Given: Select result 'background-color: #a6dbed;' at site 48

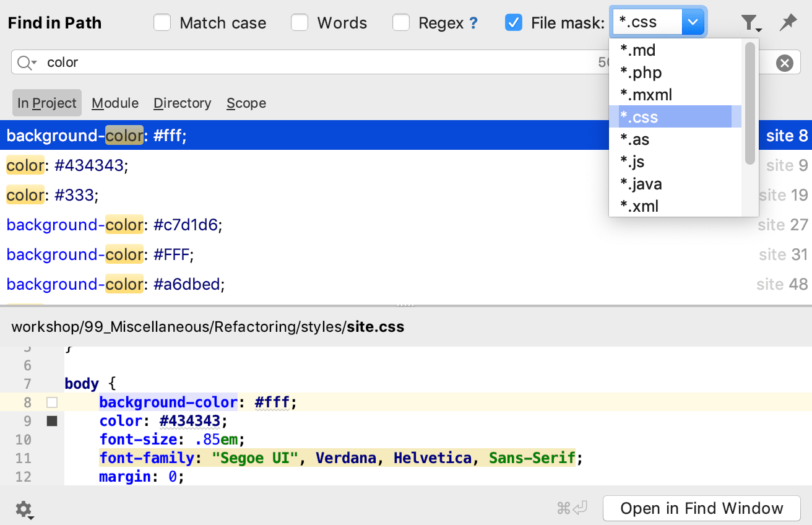Looking at the screenshot, I should pyautogui.click(x=406, y=284).
